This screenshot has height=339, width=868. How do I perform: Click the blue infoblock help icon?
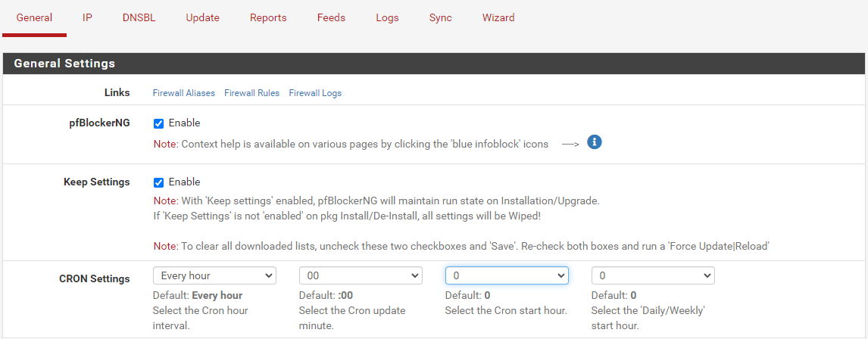click(595, 142)
